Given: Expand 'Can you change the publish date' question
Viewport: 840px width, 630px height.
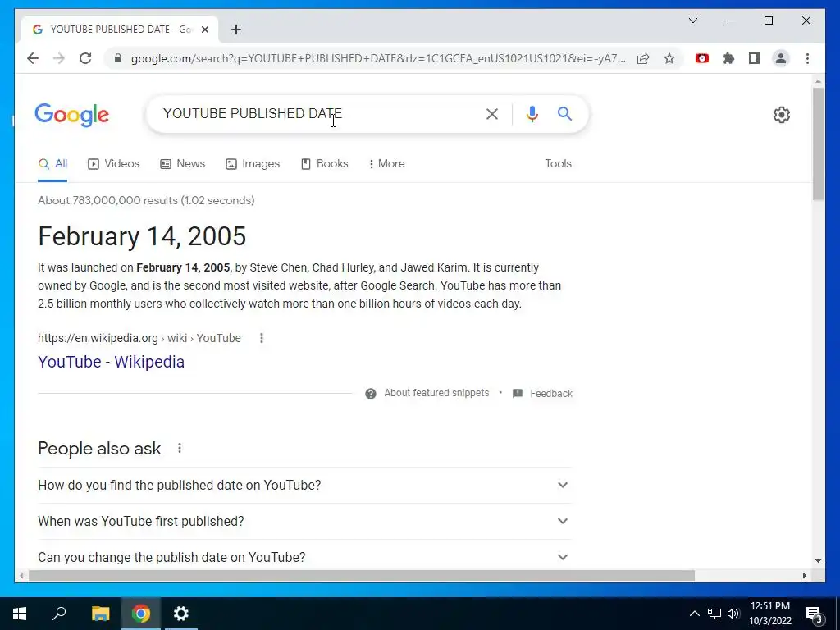Looking at the screenshot, I should coord(304,557).
